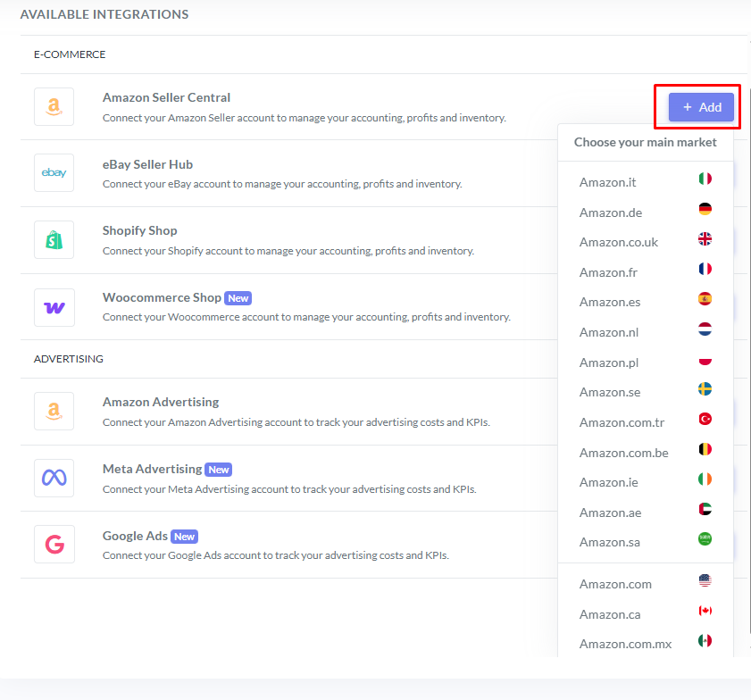Click the Amazon Advertising logo icon
Screen dimensions: 751x700
[x=54, y=411]
